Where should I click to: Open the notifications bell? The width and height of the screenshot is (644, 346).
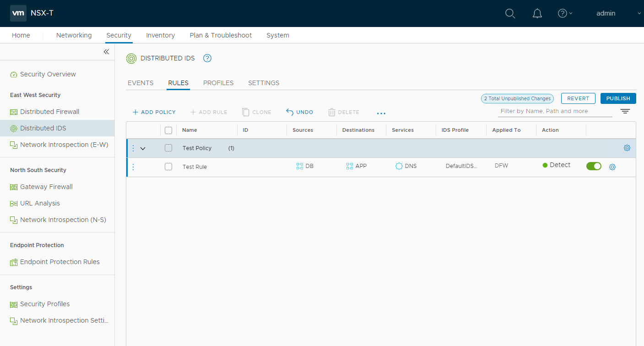[537, 13]
